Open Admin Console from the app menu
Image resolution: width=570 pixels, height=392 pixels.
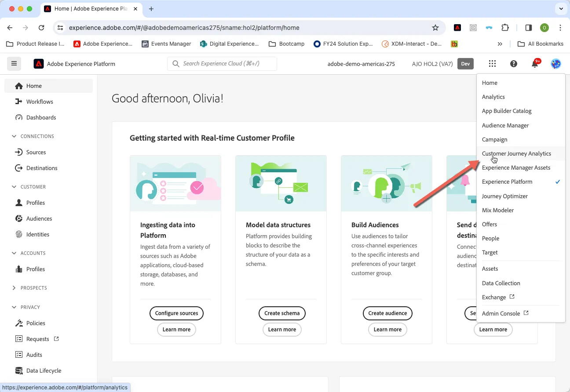(521, 313)
